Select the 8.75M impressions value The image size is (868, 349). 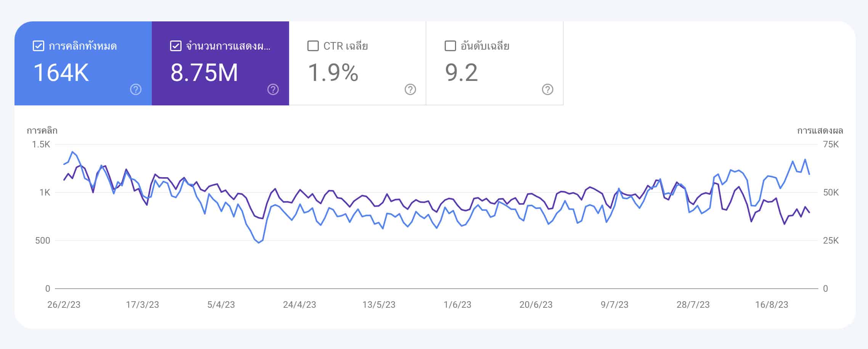[204, 73]
